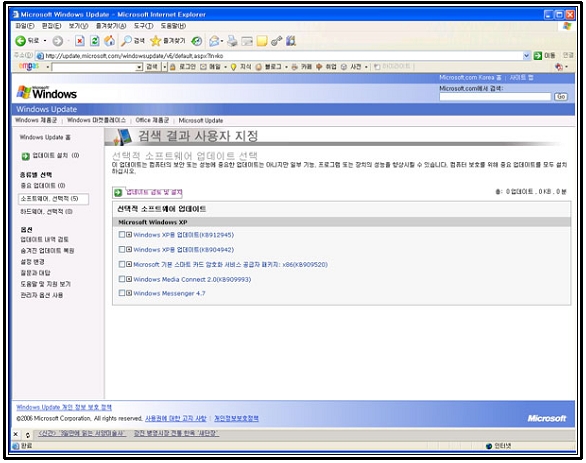Image resolution: width=586 pixels, height=463 pixels.
Task: Click the toolbar icon right of printer
Action: [247, 41]
